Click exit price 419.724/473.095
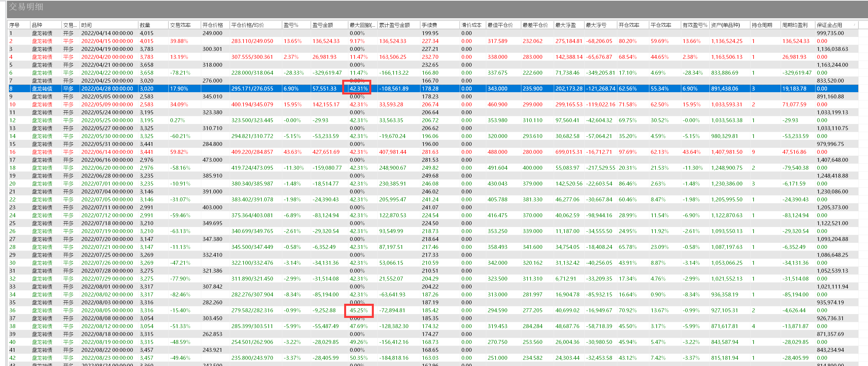868x366 pixels. coord(252,168)
